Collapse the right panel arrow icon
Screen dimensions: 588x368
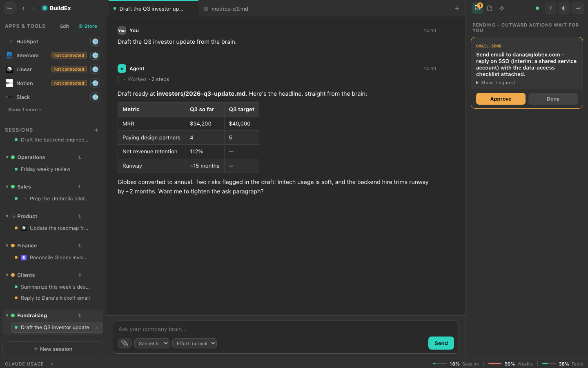tap(578, 8)
